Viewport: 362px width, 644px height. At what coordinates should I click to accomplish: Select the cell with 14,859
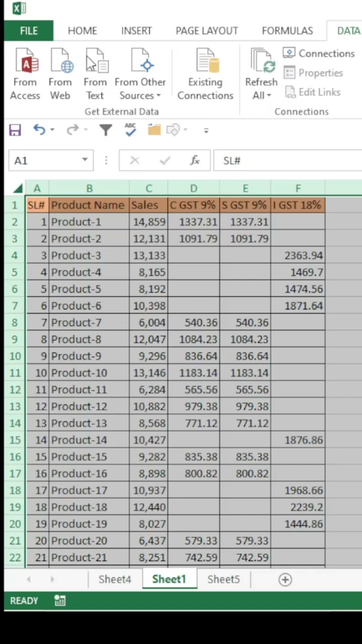(x=148, y=222)
